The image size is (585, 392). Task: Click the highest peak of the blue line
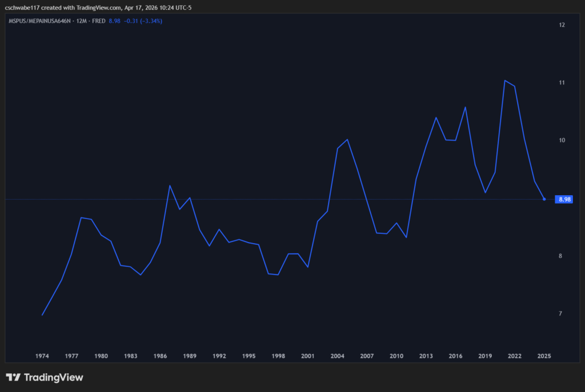pyautogui.click(x=505, y=80)
